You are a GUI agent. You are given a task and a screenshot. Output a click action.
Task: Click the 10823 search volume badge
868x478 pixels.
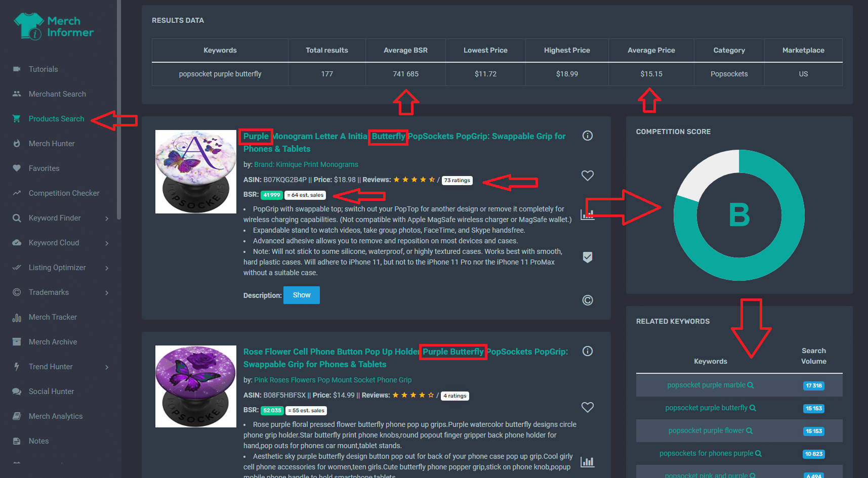(x=814, y=454)
